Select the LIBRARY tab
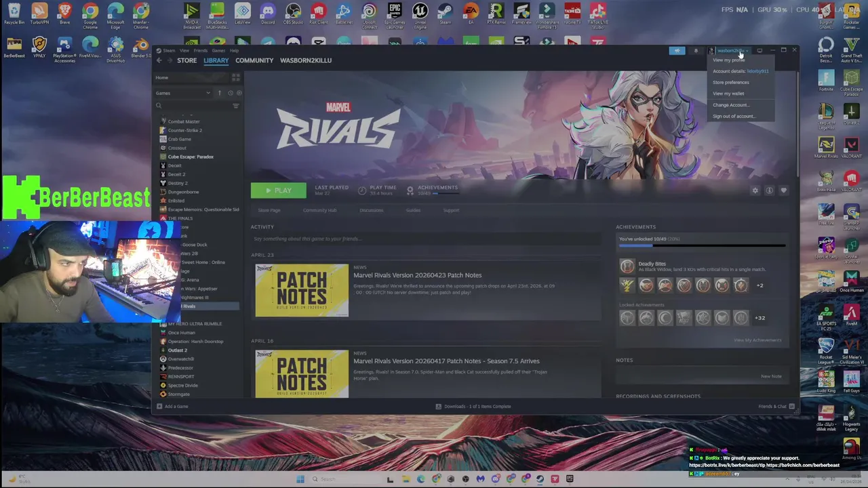 click(216, 60)
